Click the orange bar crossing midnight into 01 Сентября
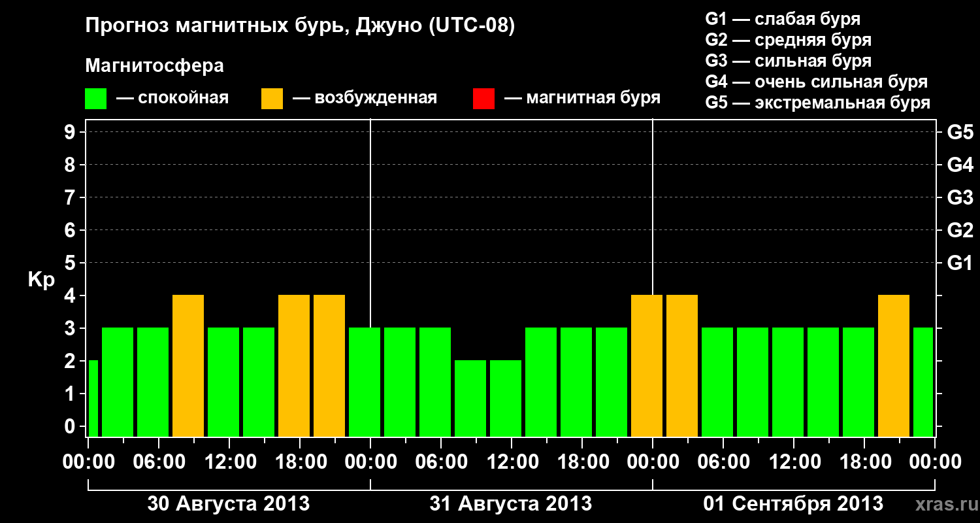980x523 pixels. coord(647,366)
